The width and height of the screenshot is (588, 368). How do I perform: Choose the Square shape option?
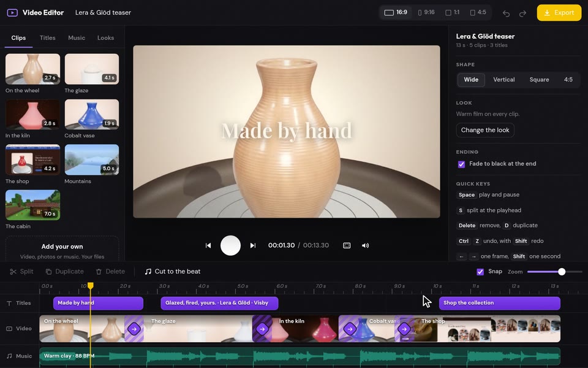coord(539,80)
